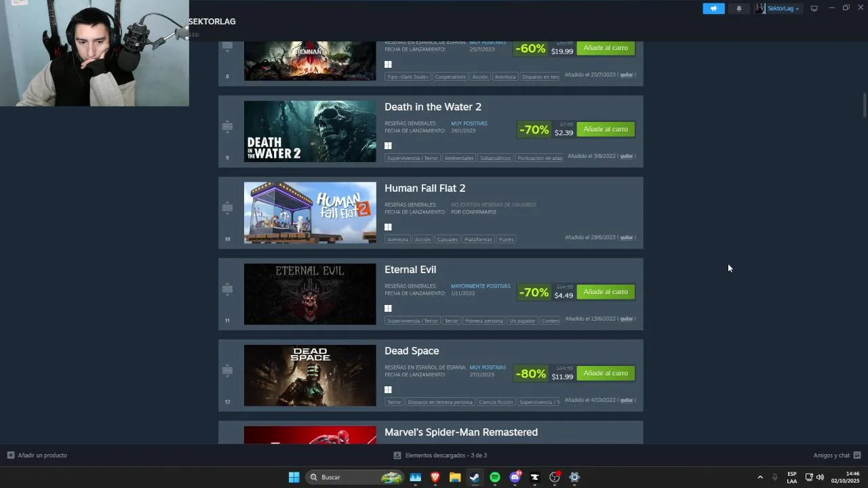
Task: Click Añadir un producto at bottom left
Action: (37, 455)
